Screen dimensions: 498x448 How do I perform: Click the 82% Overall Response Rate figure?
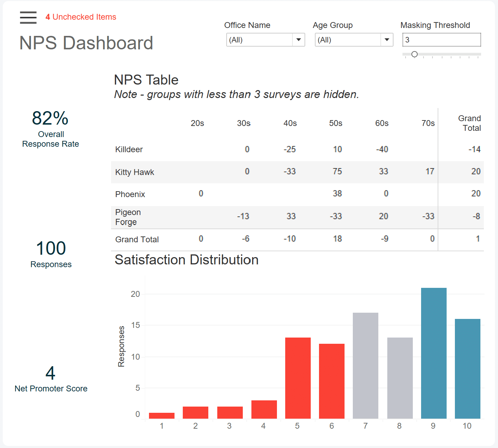(x=50, y=118)
